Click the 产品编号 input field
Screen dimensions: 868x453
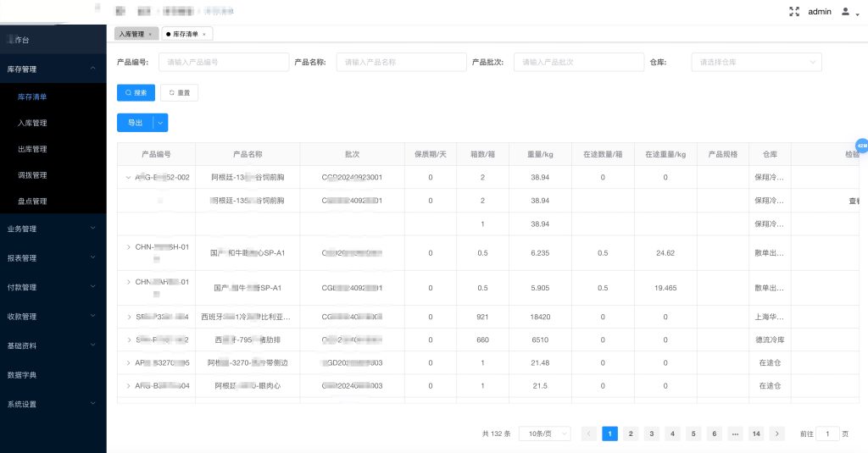point(224,62)
